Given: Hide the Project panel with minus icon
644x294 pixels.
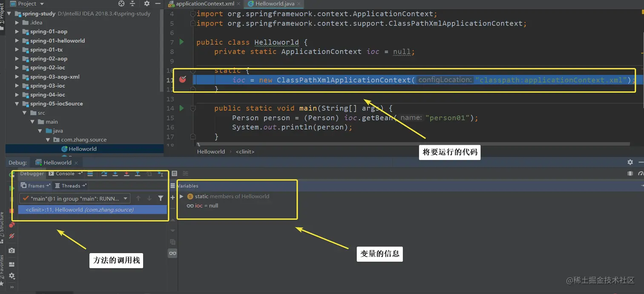Looking at the screenshot, I should point(158,3).
